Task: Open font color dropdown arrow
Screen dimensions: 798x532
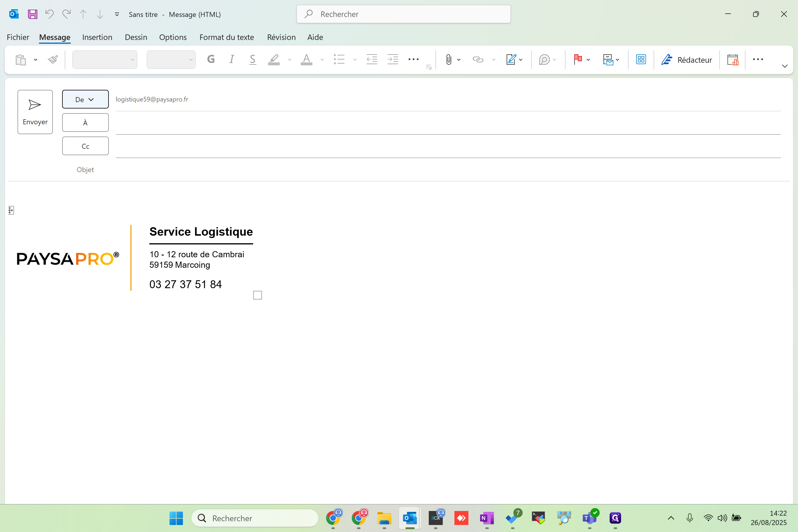Action: [x=322, y=60]
